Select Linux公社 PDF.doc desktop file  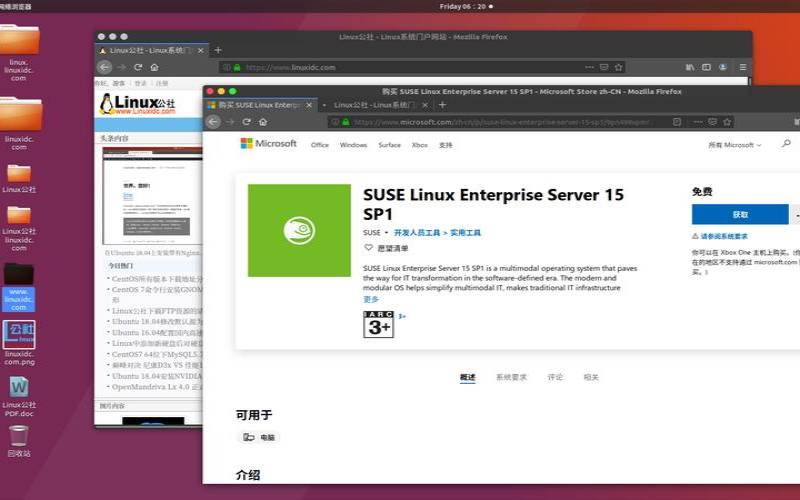(x=19, y=396)
